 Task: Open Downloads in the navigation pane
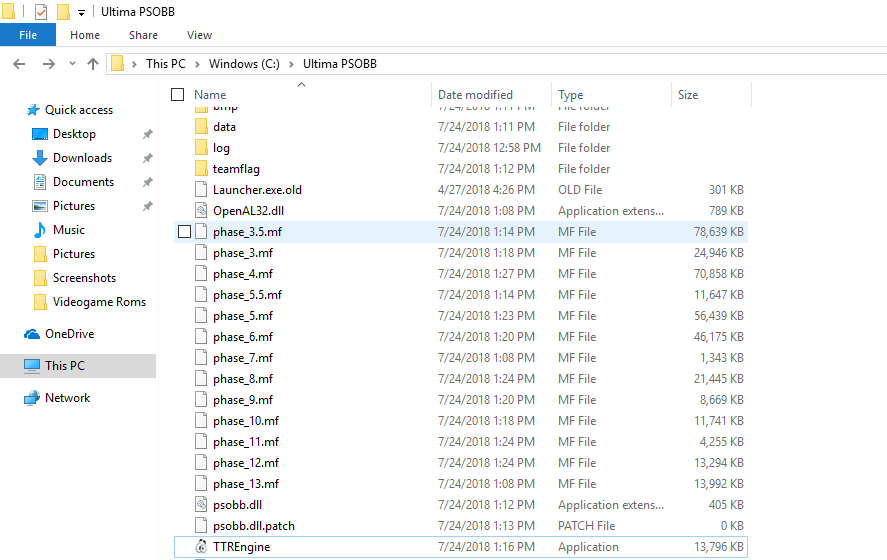pyautogui.click(x=82, y=158)
